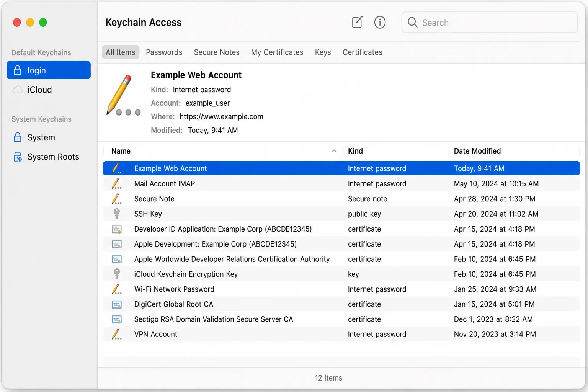The image size is (588, 392).
Task: Select the Secure Note item
Action: pos(154,199)
